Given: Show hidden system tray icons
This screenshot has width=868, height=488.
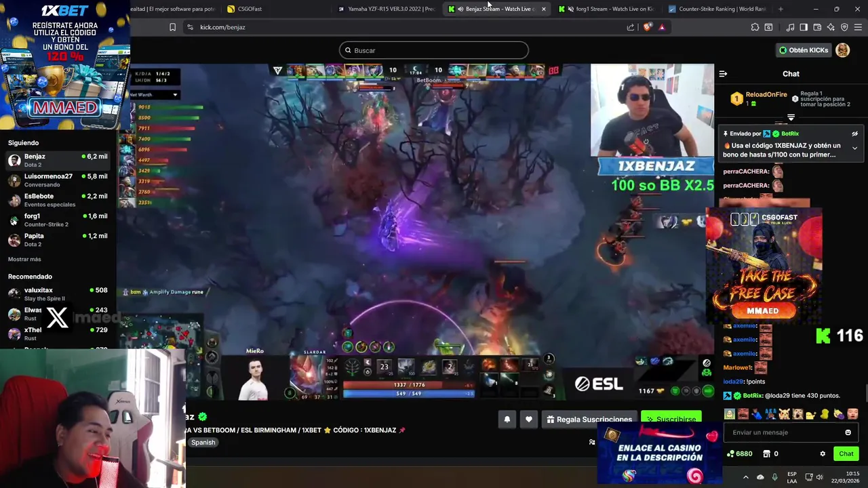Looking at the screenshot, I should coord(745,477).
